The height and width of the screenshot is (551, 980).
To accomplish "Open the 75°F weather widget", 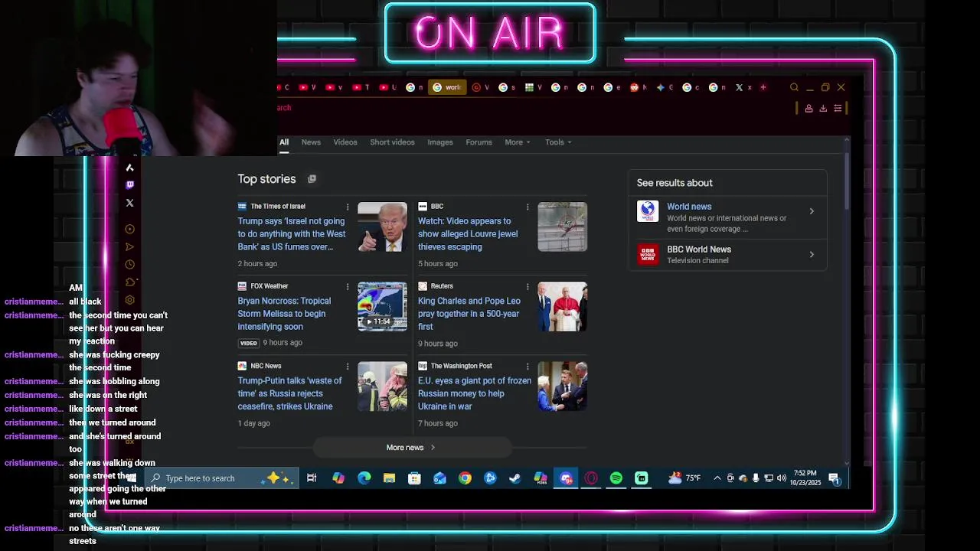I will [x=684, y=478].
